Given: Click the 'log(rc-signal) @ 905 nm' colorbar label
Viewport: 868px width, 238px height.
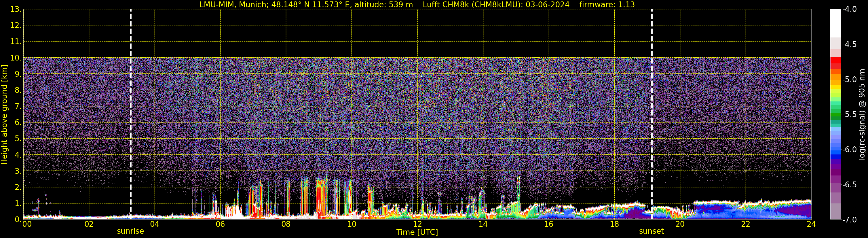Looking at the screenshot, I should tap(862, 114).
